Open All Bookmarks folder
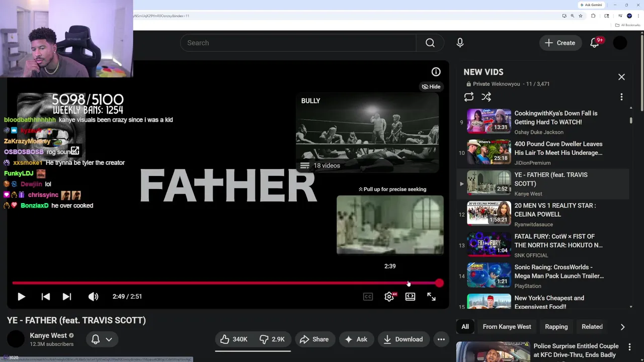This screenshot has height=362, width=644. 627,25
